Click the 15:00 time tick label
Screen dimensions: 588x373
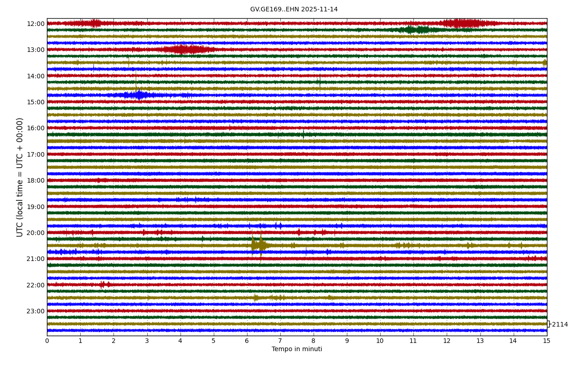pyautogui.click(x=36, y=102)
